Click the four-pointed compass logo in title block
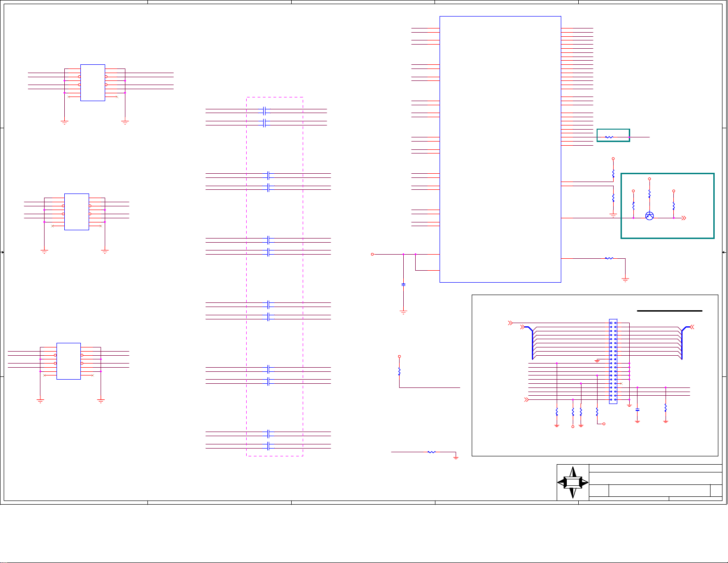The width and height of the screenshot is (728, 563). click(573, 483)
